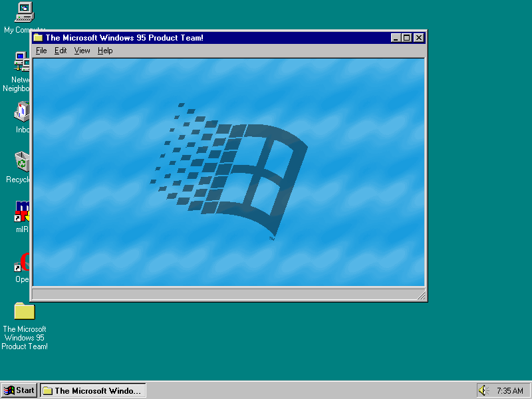Click the Start button
This screenshot has height=399, width=532.
point(19,390)
